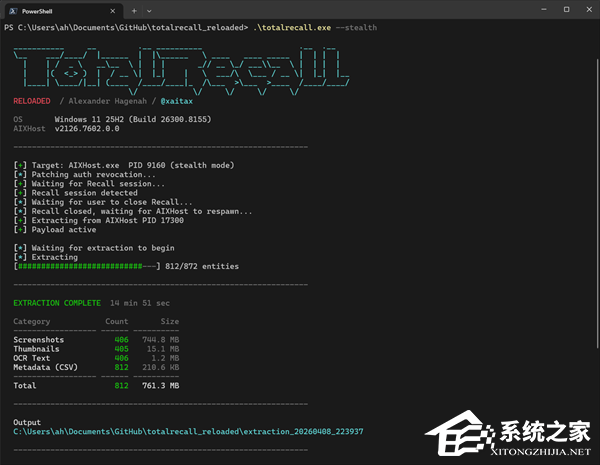Viewport: 600px width, 465px height.
Task: Click the Patching auth revocation line
Action: [x=85, y=175]
